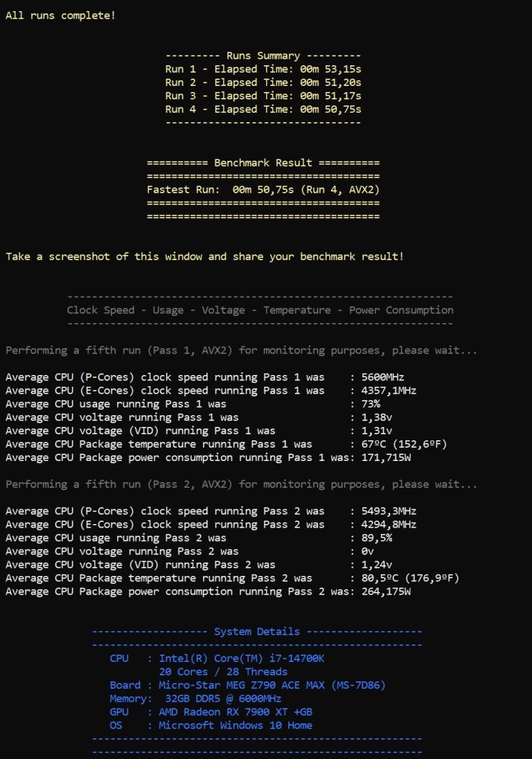Select the 'Clock Speed - Usage - Voltage' header

tap(260, 311)
